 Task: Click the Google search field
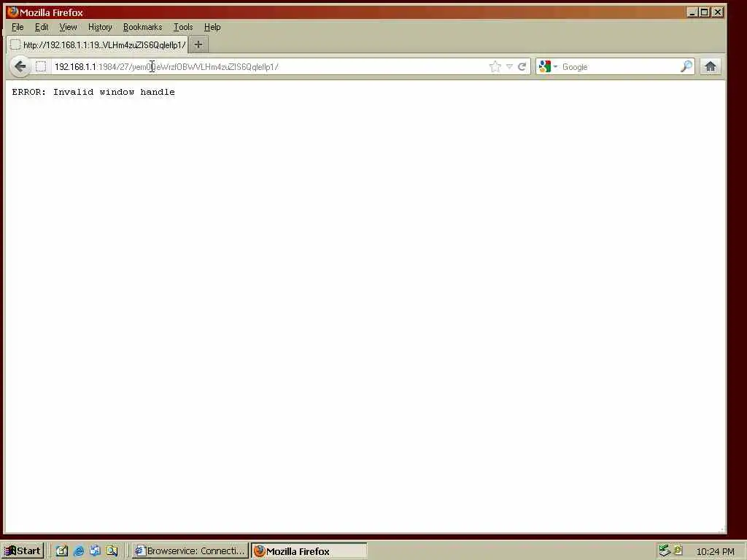(619, 66)
